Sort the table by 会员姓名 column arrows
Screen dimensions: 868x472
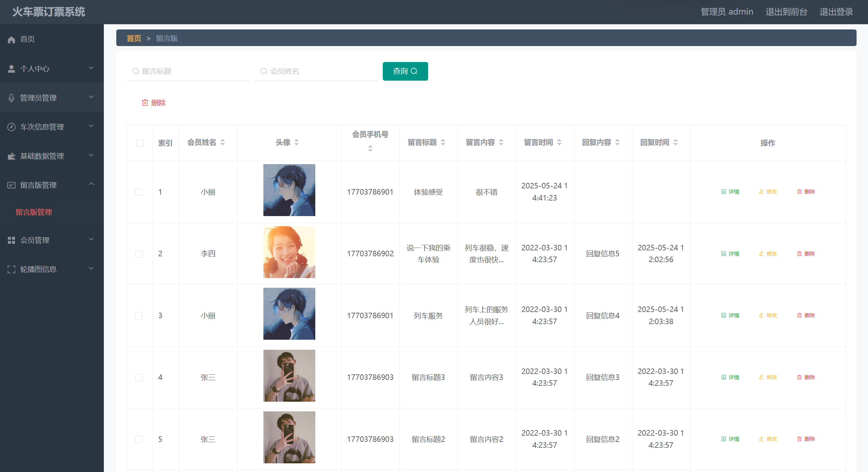(223, 142)
